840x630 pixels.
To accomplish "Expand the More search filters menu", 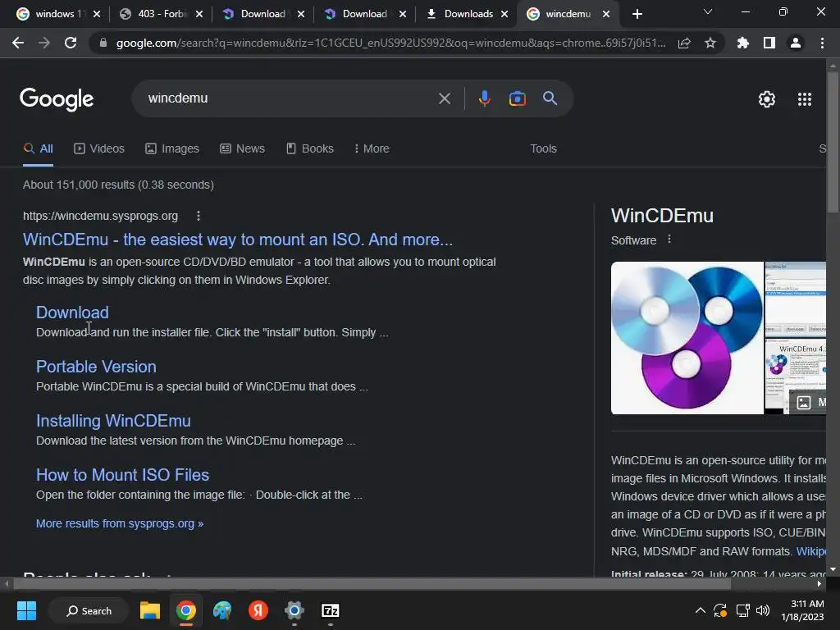I will [372, 148].
